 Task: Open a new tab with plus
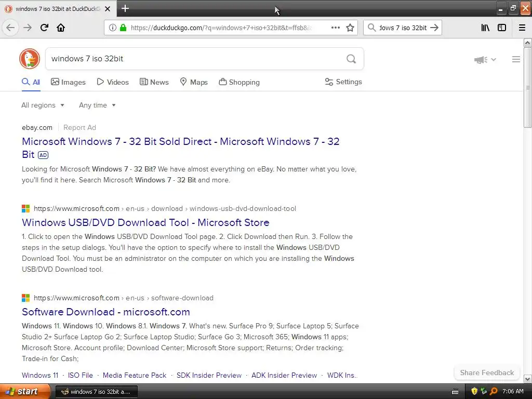(125, 8)
